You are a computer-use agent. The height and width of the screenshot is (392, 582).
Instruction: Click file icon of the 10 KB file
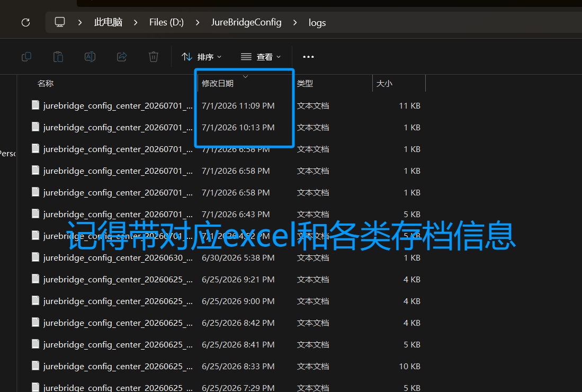pyautogui.click(x=35, y=366)
